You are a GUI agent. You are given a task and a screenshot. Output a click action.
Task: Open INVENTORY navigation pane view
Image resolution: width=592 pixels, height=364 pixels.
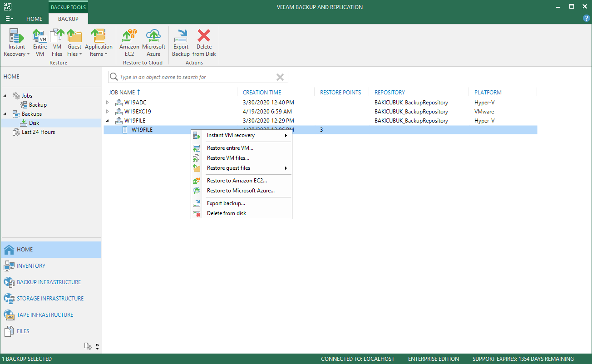(51, 266)
